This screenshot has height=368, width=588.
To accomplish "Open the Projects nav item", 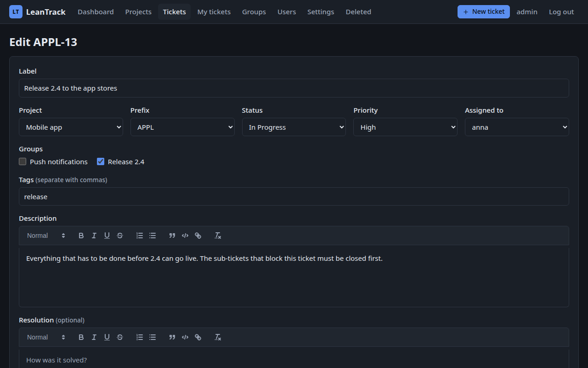I will tap(138, 12).
